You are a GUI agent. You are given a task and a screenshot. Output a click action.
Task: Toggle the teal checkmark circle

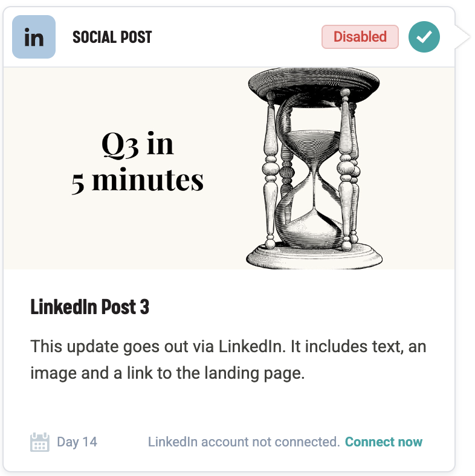[424, 37]
